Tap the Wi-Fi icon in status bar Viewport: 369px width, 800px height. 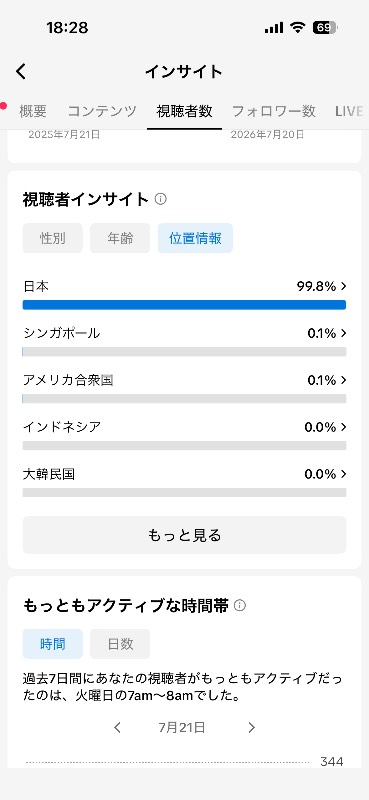click(297, 28)
